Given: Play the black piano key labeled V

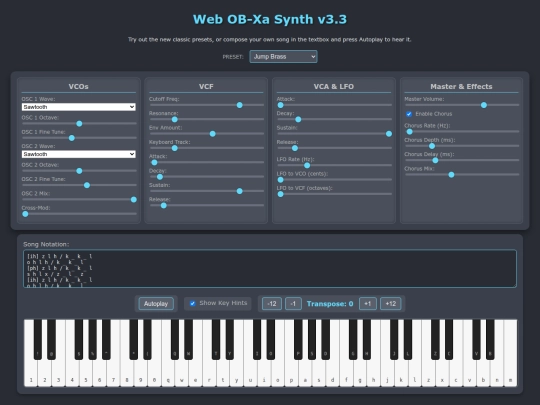Looking at the screenshot, I should [x=476, y=340].
